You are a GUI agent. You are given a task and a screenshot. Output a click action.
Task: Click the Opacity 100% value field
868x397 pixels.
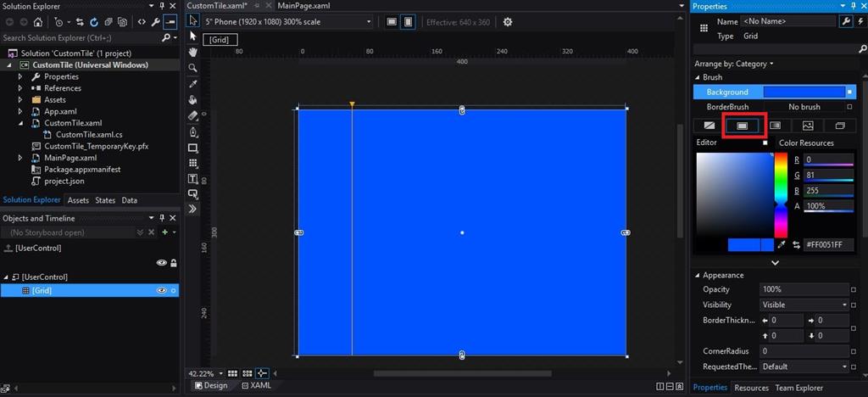coord(804,289)
